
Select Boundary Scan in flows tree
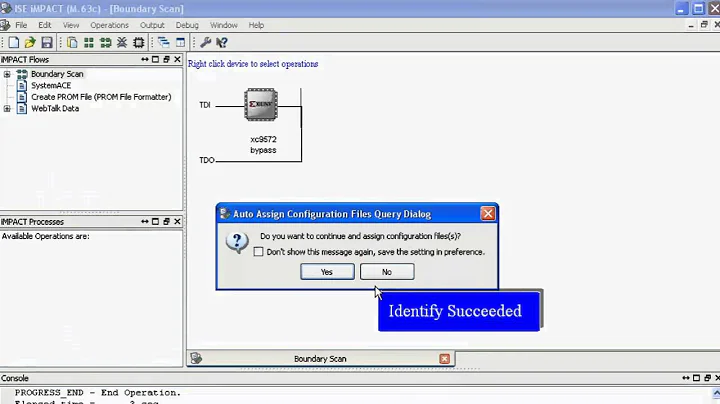point(57,74)
